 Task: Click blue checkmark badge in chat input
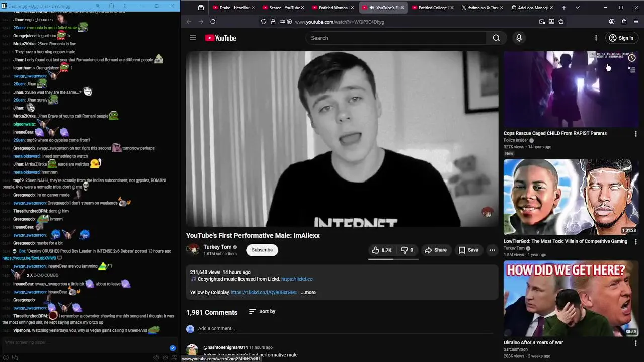(x=173, y=348)
